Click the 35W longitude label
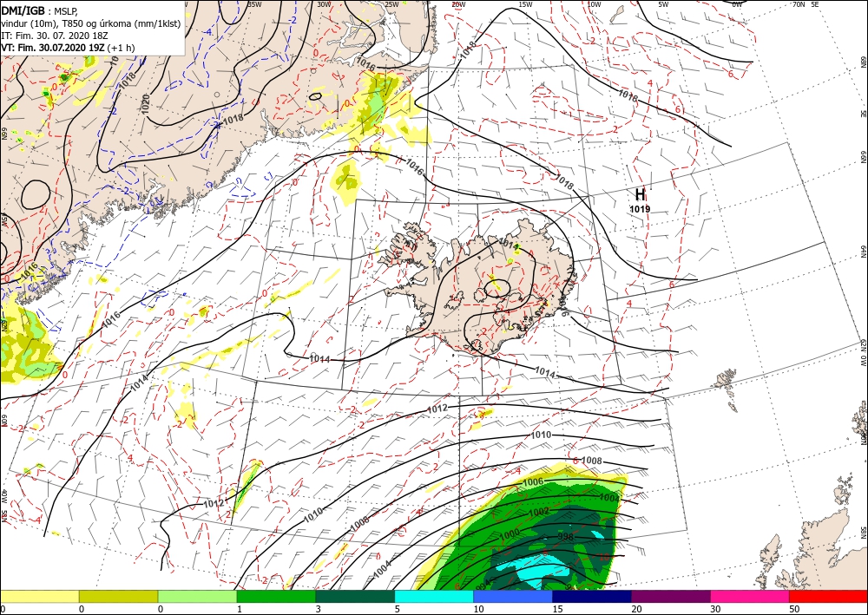The image size is (868, 615). 254,4
